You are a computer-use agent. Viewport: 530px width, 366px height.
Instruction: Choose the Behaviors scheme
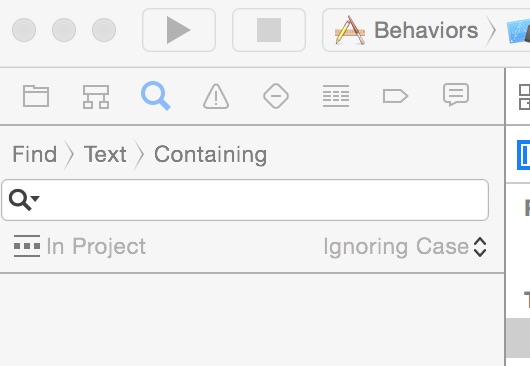pos(407,30)
